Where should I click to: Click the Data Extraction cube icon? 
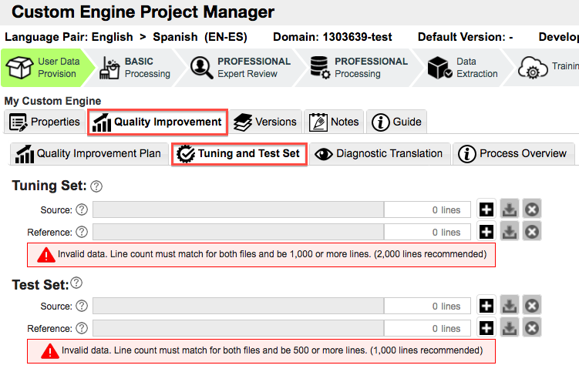tap(439, 68)
